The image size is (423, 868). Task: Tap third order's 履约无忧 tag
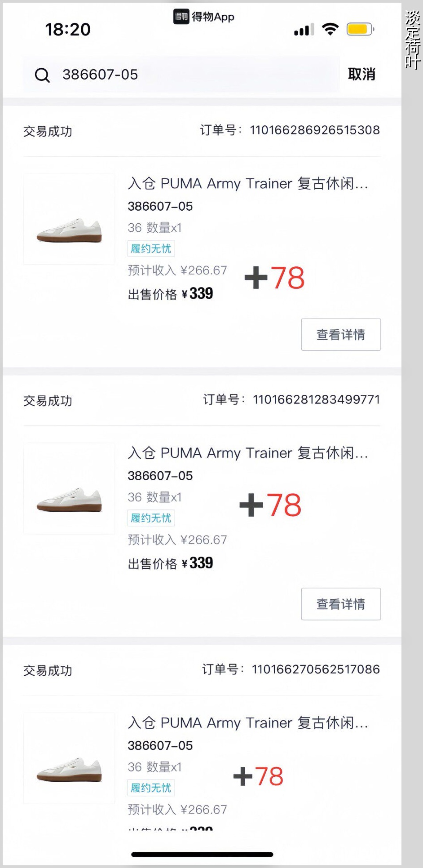click(x=151, y=788)
